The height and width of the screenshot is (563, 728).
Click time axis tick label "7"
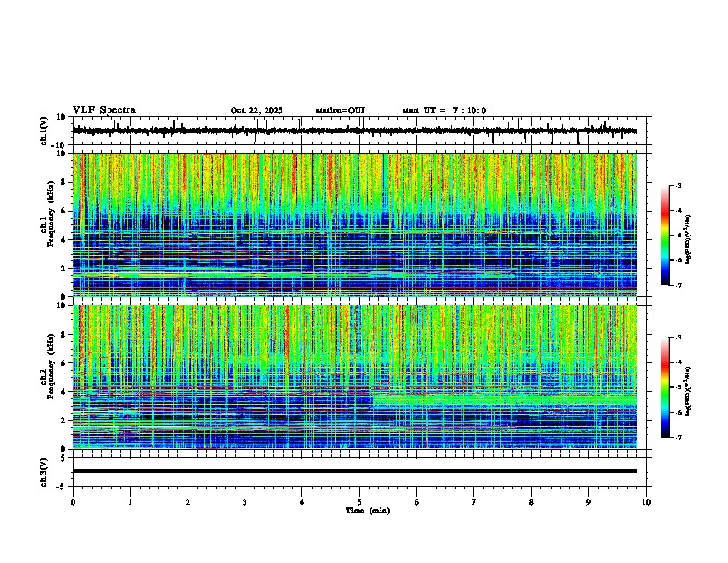pos(474,502)
